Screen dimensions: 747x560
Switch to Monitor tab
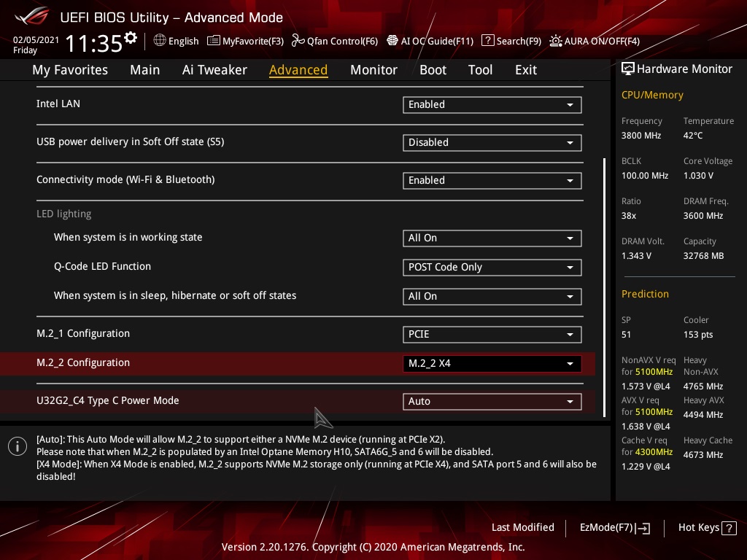[x=373, y=70]
